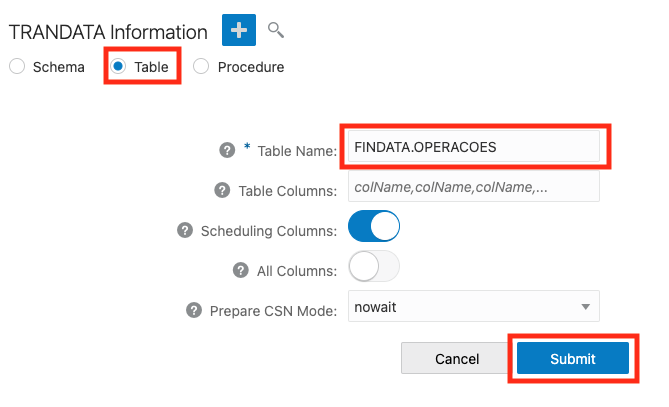Click the magnifying glass search icon
This screenshot has width=669, height=407.
[x=276, y=30]
